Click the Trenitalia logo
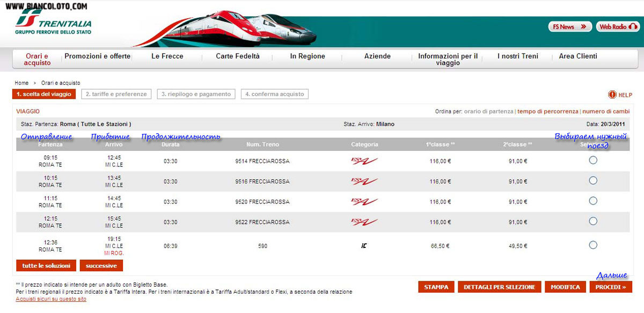The width and height of the screenshot is (644, 313). pos(53,24)
